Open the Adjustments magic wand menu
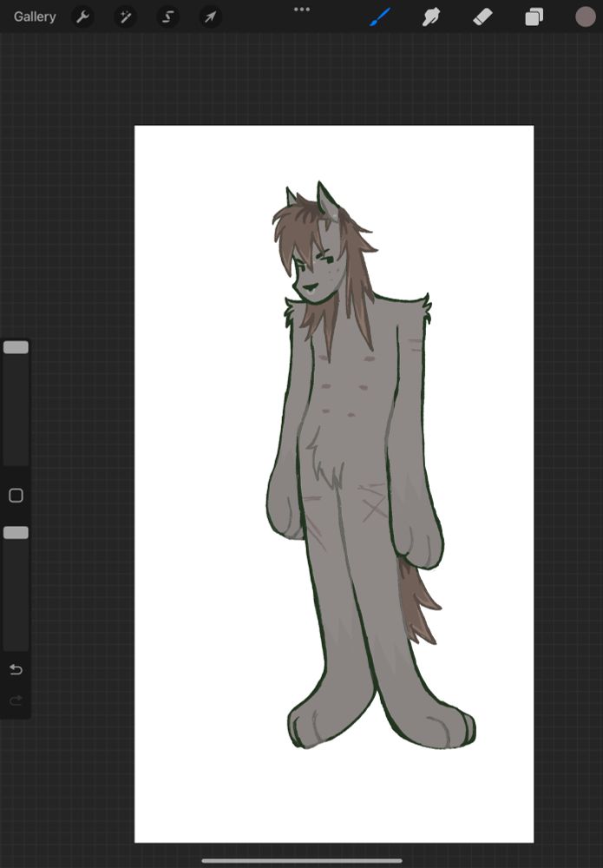603x868 pixels. click(126, 17)
